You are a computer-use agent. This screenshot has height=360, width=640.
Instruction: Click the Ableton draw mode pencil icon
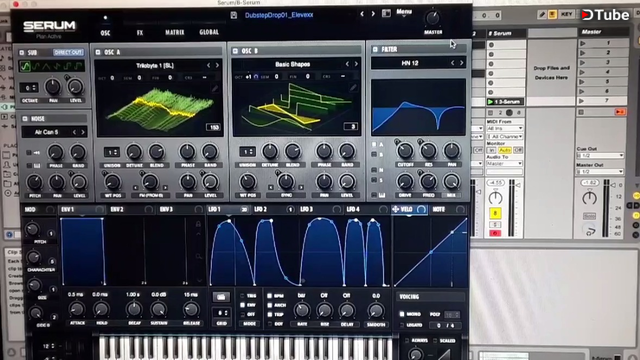(x=542, y=15)
